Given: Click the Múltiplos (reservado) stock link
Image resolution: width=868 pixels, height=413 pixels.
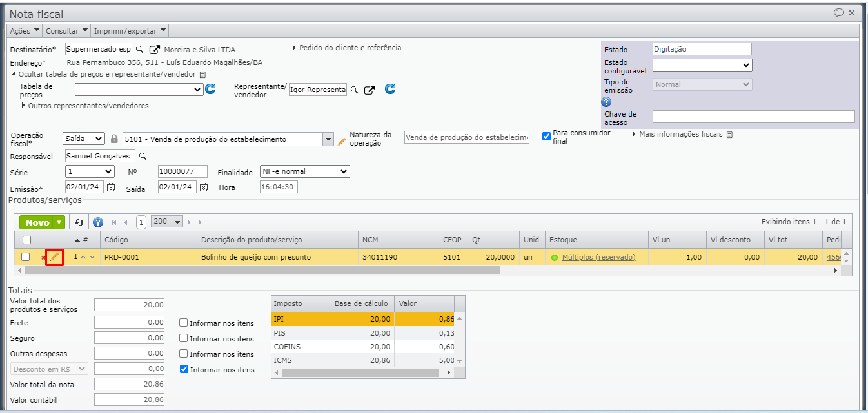Looking at the screenshot, I should (x=598, y=257).
